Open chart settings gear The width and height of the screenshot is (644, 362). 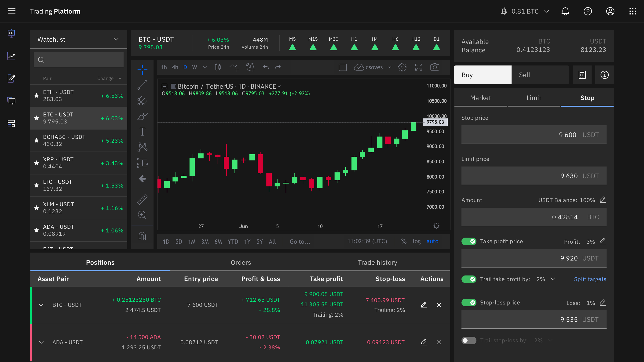tap(402, 67)
